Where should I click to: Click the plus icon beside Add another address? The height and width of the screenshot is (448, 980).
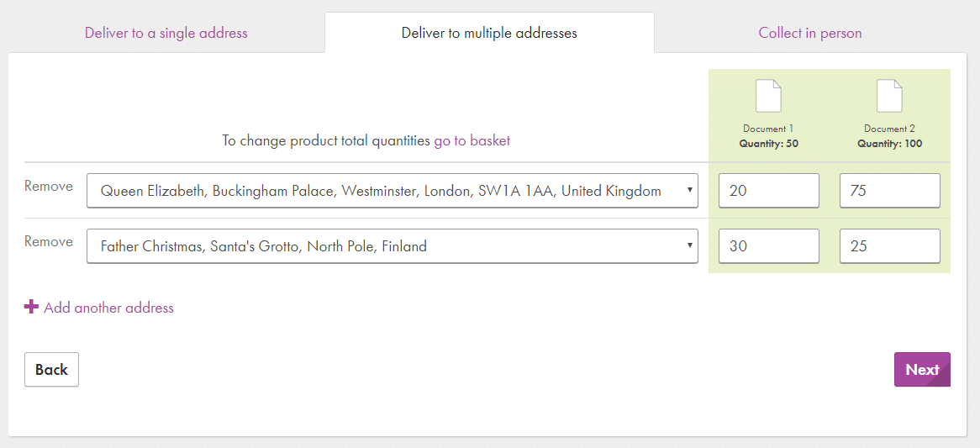click(31, 307)
